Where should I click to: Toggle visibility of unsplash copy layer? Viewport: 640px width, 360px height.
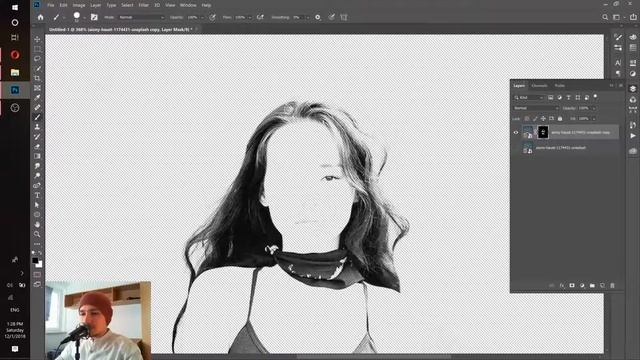click(x=516, y=132)
